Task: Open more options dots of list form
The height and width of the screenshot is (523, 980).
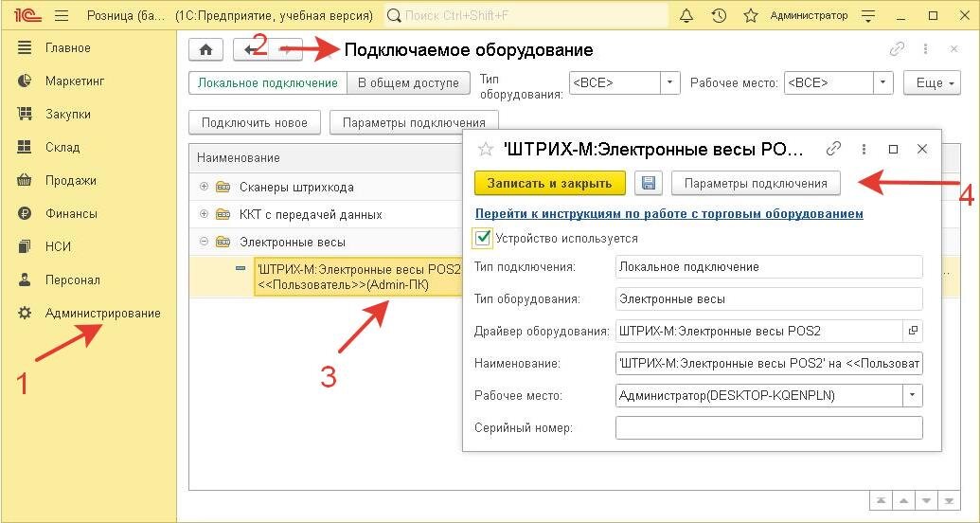Action: coord(926,49)
